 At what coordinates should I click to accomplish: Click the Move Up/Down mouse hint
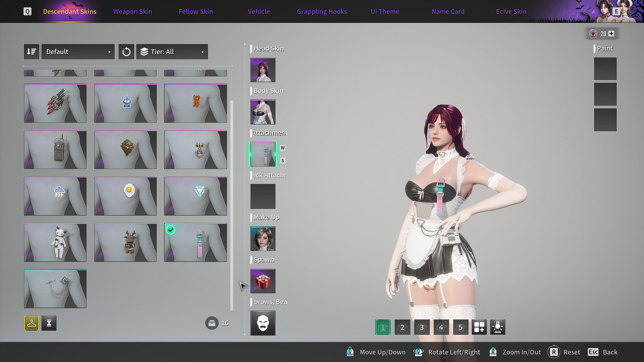pyautogui.click(x=376, y=352)
